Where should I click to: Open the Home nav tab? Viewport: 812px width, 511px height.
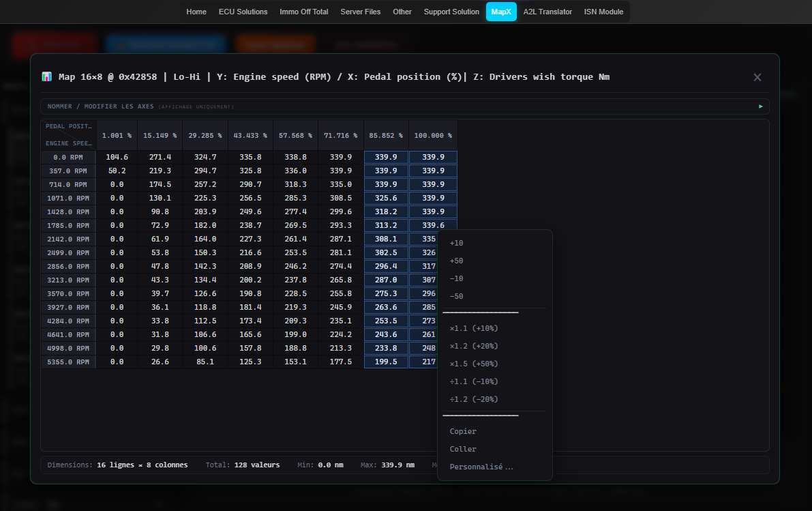point(196,12)
